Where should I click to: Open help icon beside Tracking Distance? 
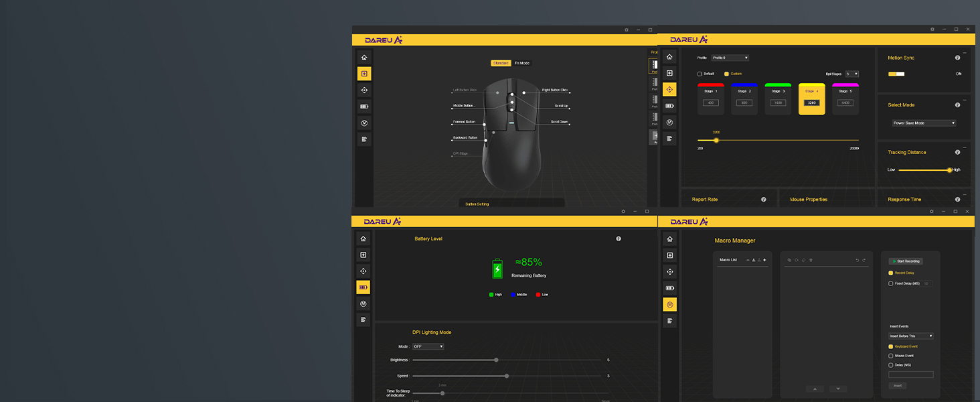coord(957,152)
